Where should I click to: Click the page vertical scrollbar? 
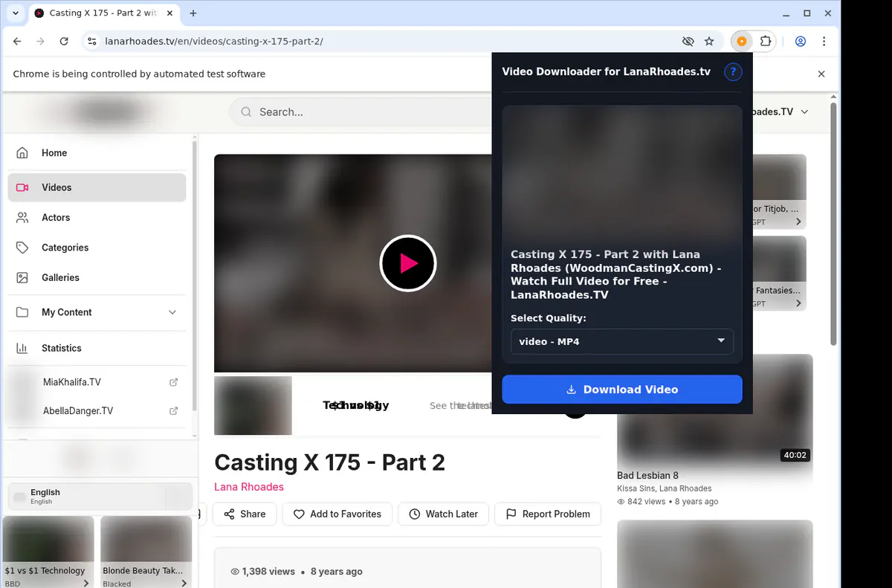point(834,223)
